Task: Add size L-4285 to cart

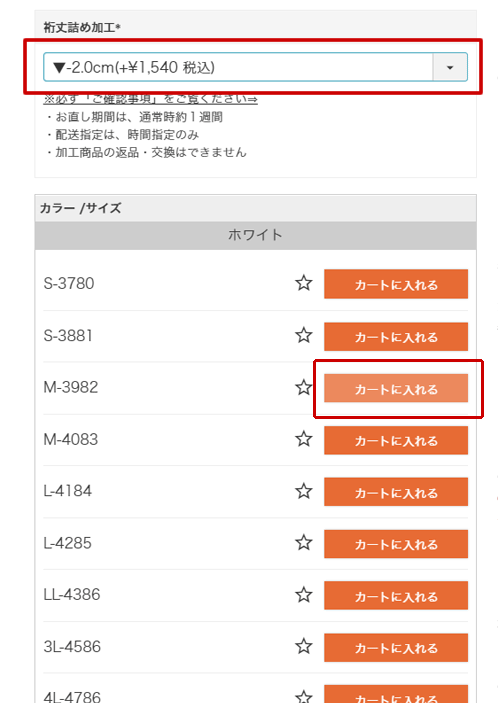Action: pyautogui.click(x=396, y=544)
